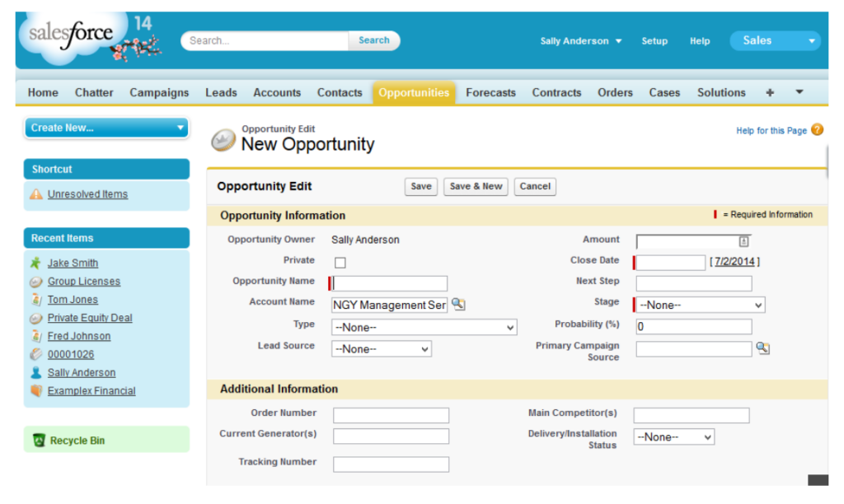844x504 pixels.
Task: Open the Stage dropdown
Action: click(701, 305)
